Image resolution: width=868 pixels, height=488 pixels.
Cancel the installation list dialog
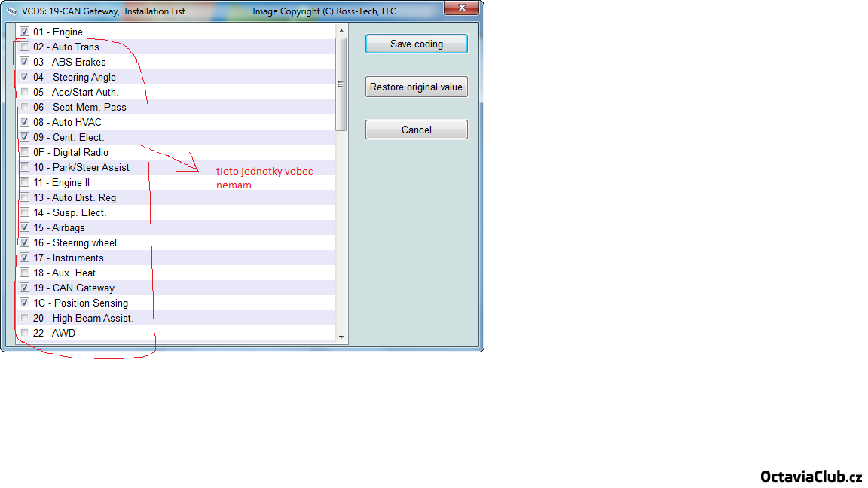(416, 130)
